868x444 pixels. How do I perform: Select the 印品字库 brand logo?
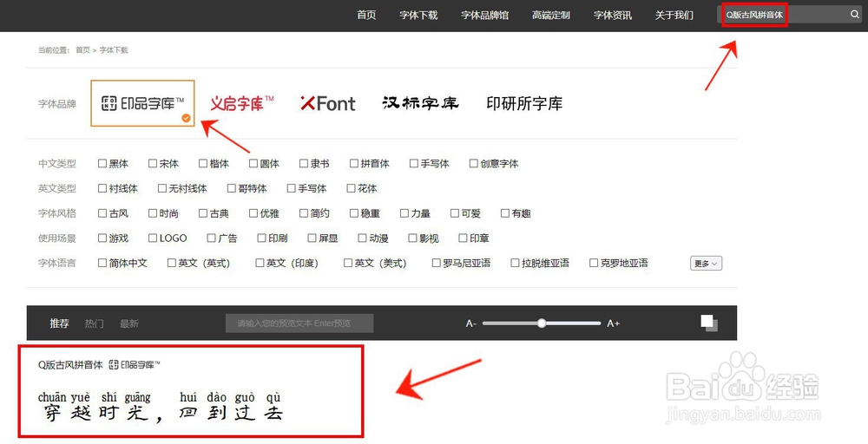(x=143, y=103)
